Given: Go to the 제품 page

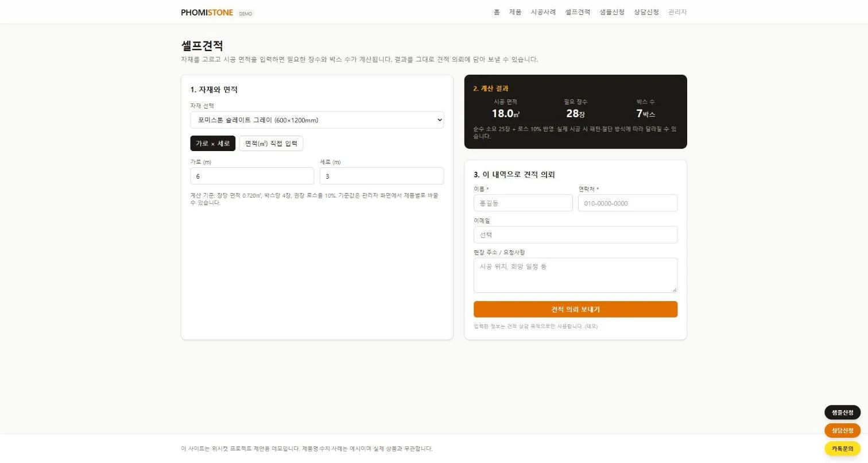Looking at the screenshot, I should pos(515,12).
